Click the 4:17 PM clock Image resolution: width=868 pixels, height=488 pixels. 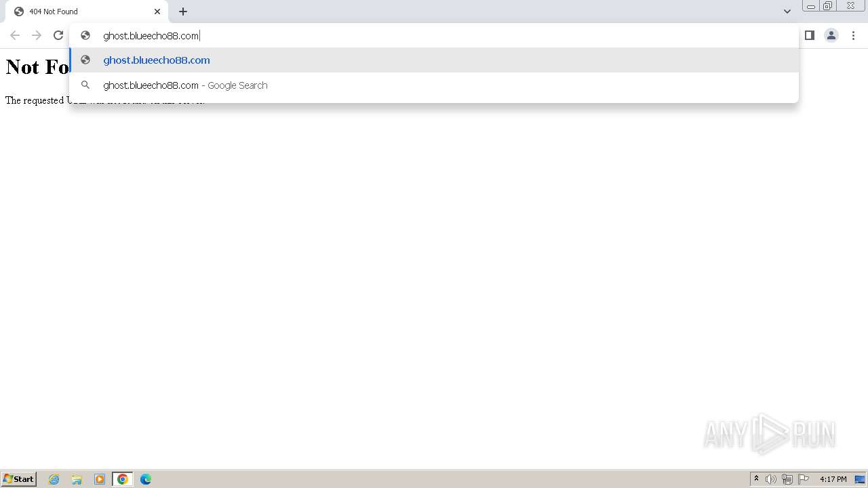(x=833, y=479)
